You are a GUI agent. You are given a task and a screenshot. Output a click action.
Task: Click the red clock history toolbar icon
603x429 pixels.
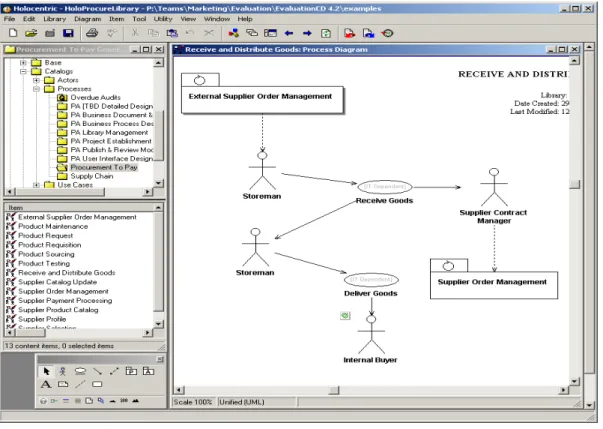pyautogui.click(x=387, y=33)
